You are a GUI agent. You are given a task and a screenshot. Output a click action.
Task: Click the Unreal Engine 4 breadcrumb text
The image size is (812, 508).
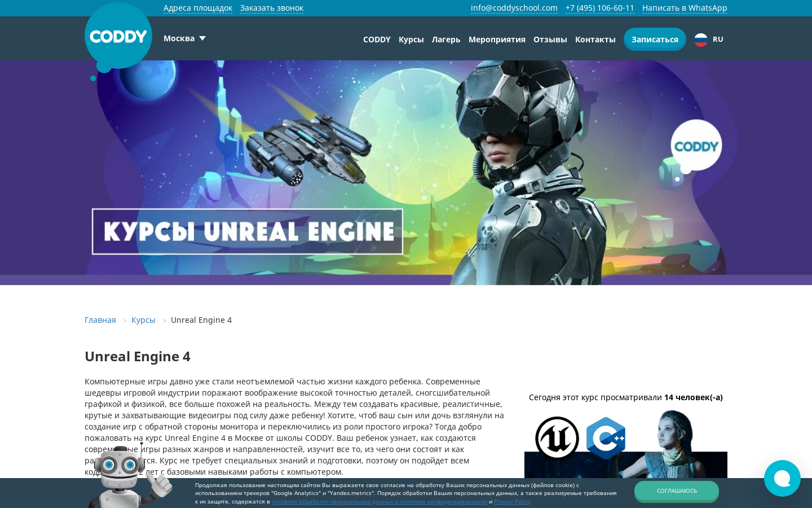click(201, 320)
